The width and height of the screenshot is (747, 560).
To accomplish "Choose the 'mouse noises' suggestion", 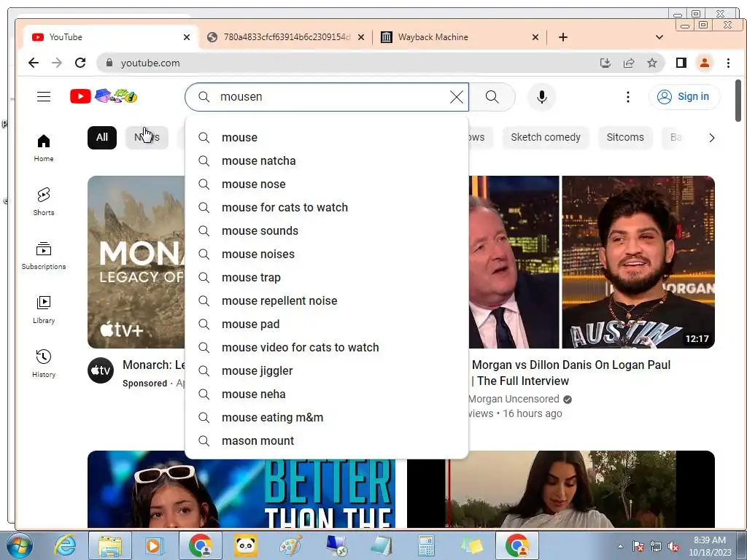I will (x=327, y=254).
